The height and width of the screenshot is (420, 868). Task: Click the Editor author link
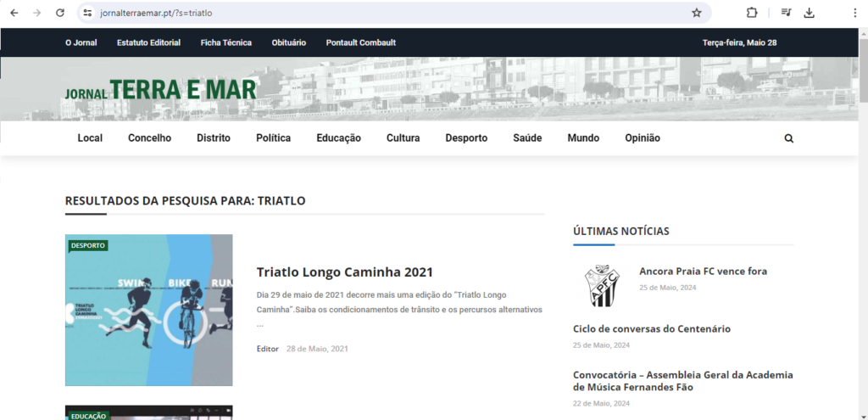267,349
